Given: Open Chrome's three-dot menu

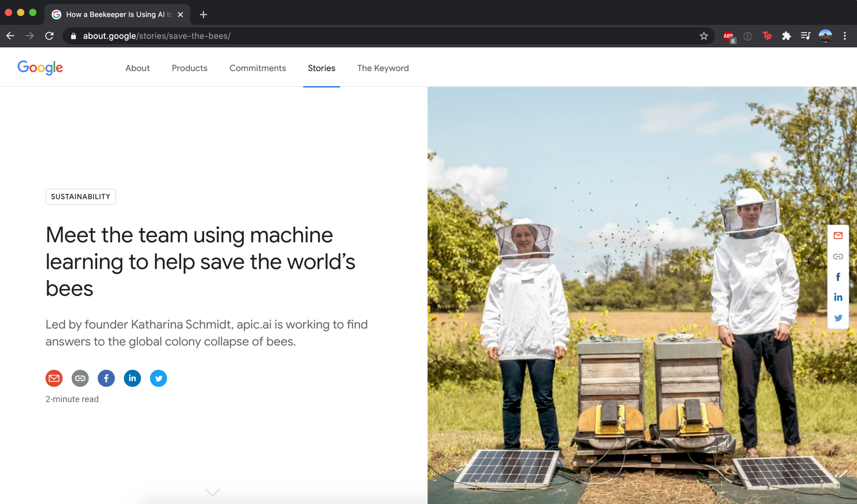Looking at the screenshot, I should tap(845, 36).
